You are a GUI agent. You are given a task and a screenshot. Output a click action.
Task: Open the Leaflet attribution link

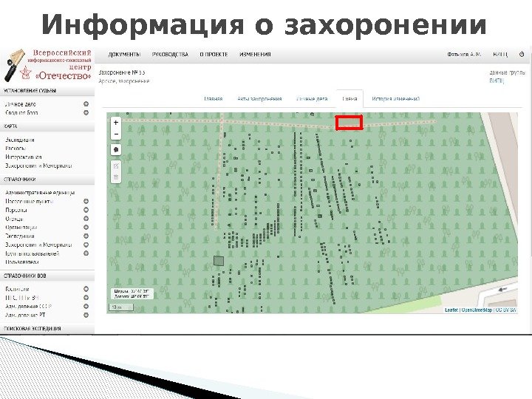(x=451, y=310)
